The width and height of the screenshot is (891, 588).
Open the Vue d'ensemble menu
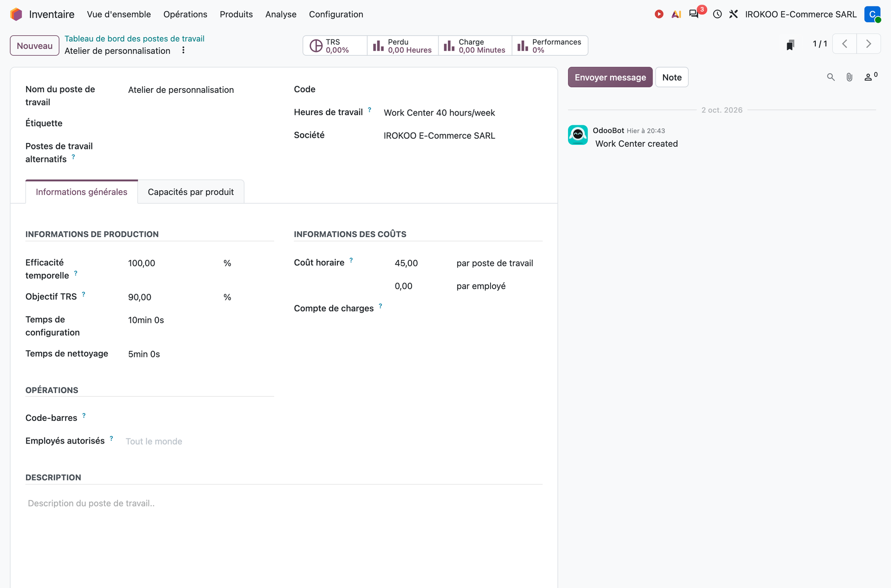(119, 14)
